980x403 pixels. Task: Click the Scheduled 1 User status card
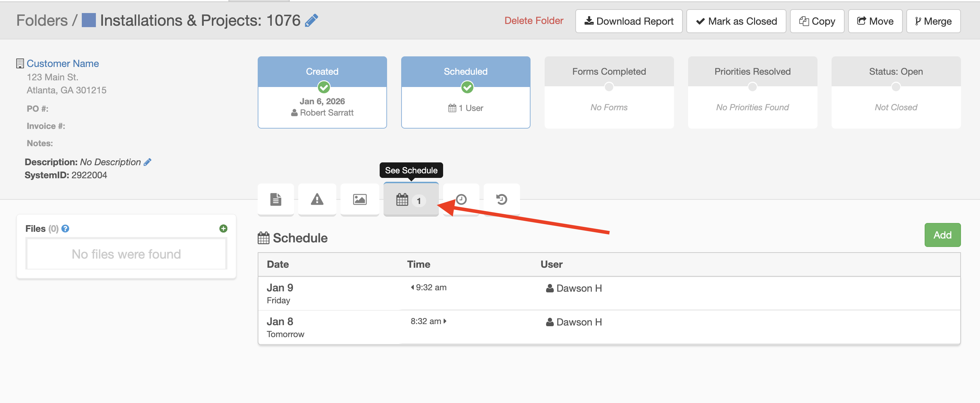(x=465, y=92)
